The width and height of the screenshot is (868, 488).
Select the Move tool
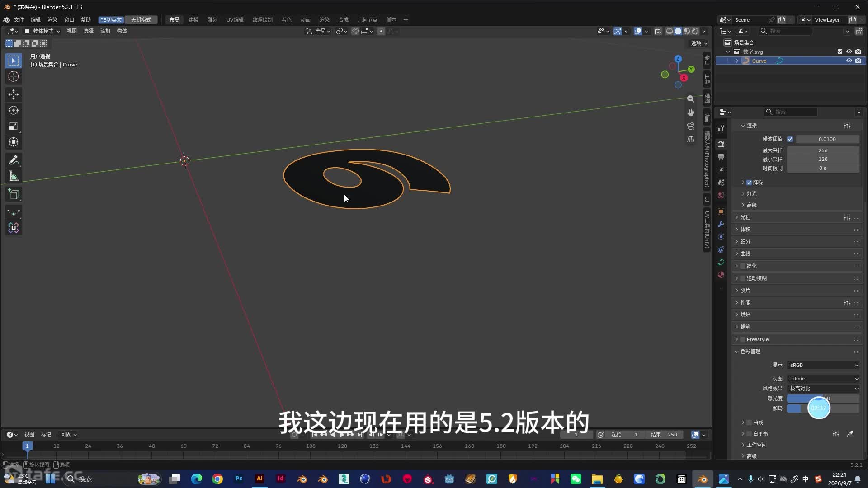(14, 94)
